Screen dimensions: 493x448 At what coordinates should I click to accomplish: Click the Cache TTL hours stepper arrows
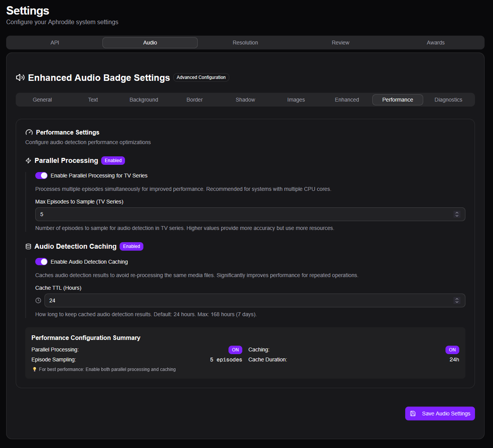[457, 300]
